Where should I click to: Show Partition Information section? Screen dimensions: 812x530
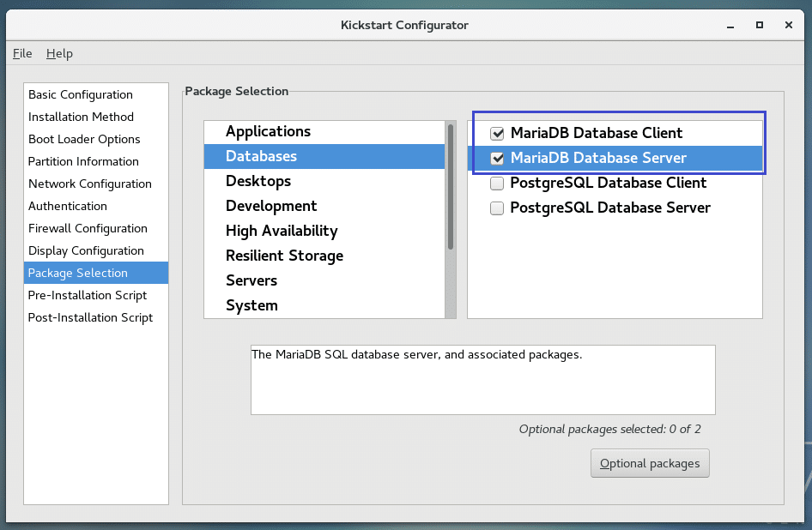83,161
